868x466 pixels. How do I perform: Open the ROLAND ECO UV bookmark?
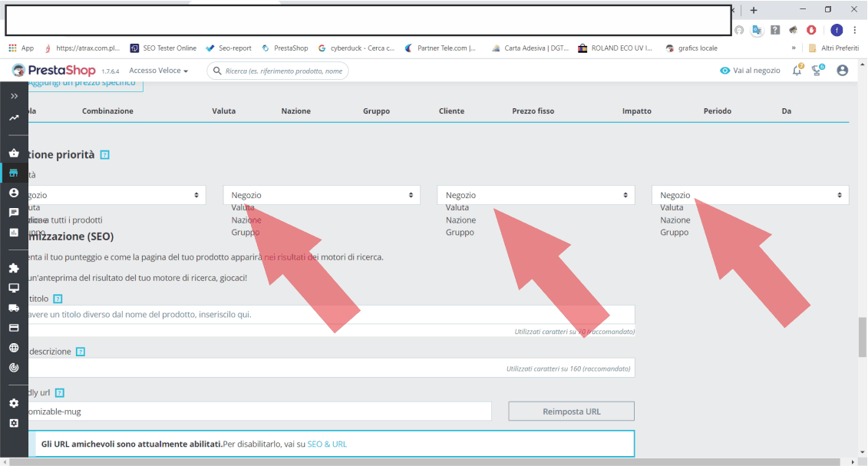click(615, 48)
